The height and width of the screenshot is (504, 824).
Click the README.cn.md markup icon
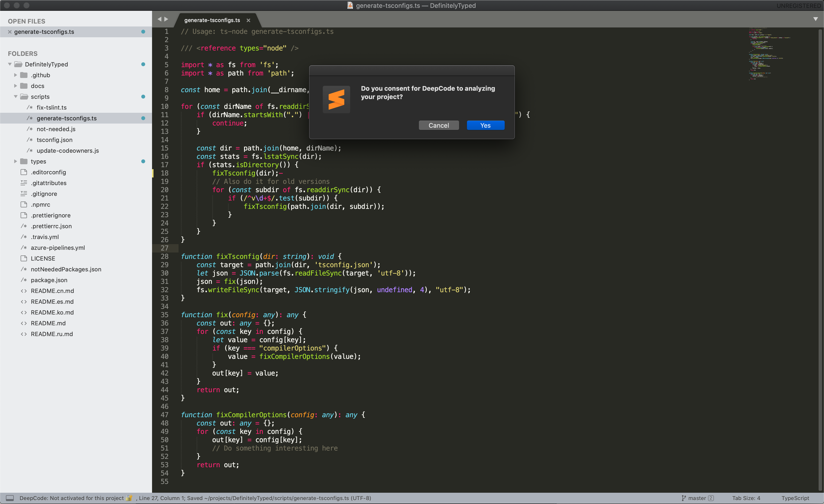point(24,291)
